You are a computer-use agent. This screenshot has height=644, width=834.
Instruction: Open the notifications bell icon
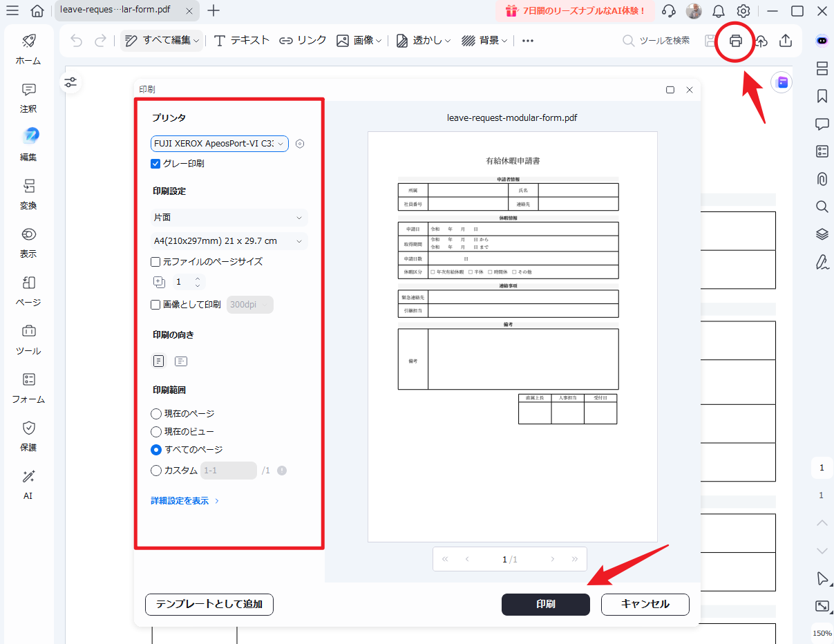pyautogui.click(x=719, y=11)
